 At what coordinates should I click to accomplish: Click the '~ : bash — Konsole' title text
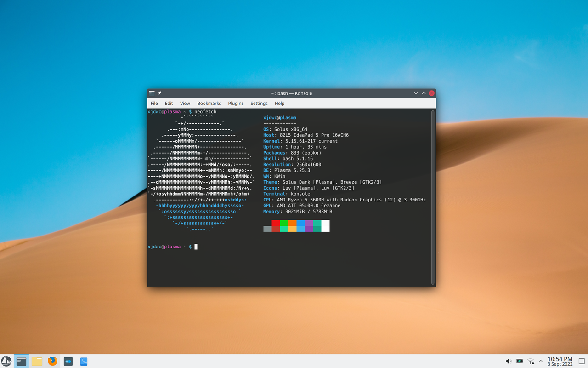(x=291, y=93)
